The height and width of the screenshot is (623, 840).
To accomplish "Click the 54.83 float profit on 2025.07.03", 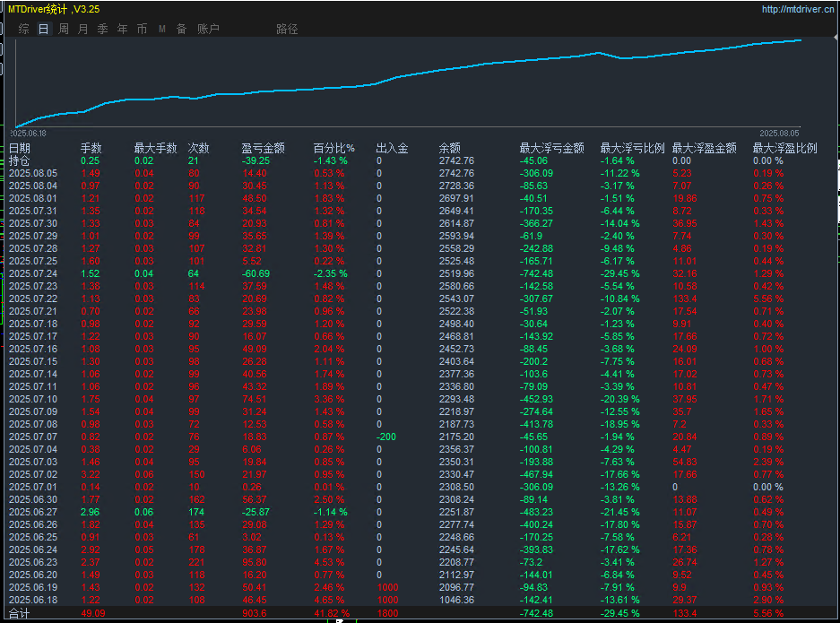I will tap(685, 462).
